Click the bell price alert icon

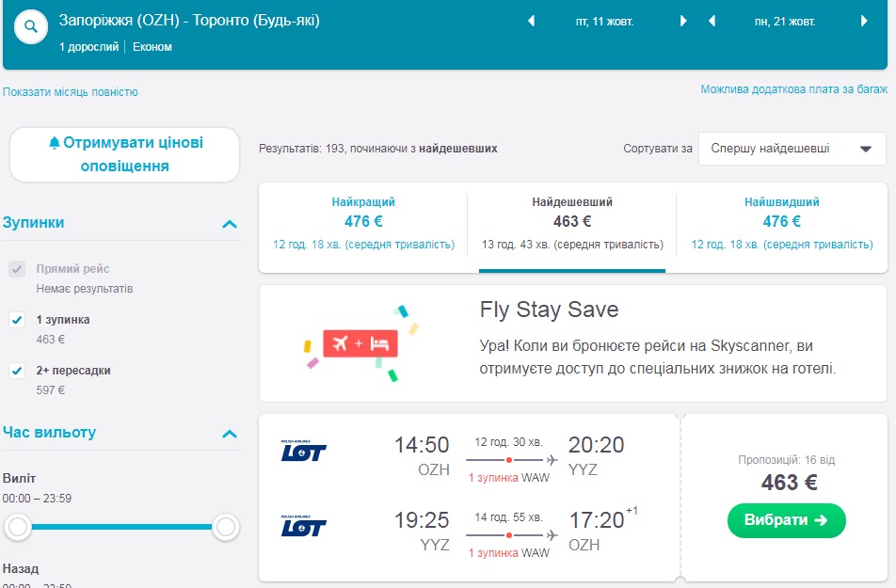point(55,143)
